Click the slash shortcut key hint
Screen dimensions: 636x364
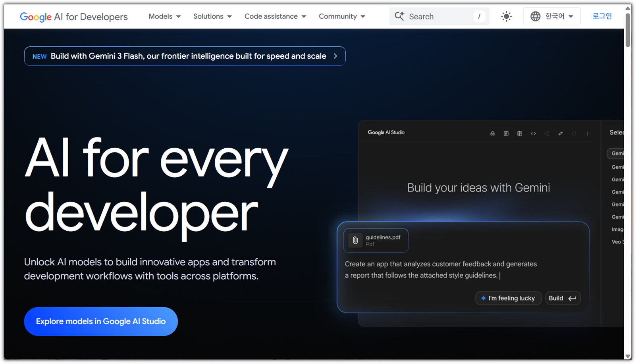[479, 16]
